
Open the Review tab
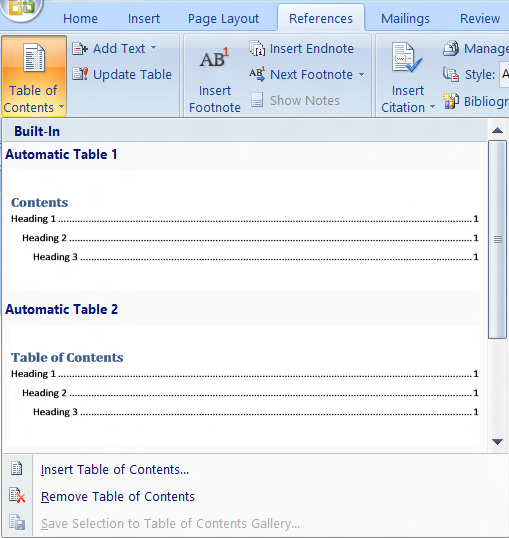coord(480,19)
